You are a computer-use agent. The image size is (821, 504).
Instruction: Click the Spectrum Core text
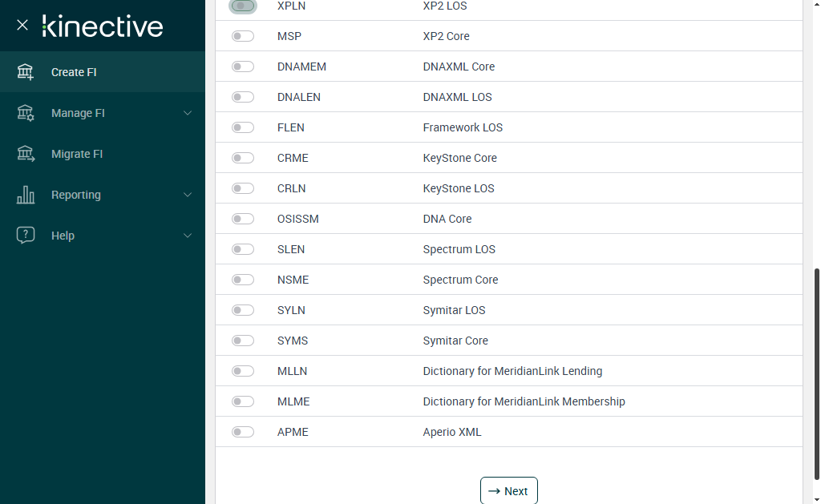click(x=460, y=280)
